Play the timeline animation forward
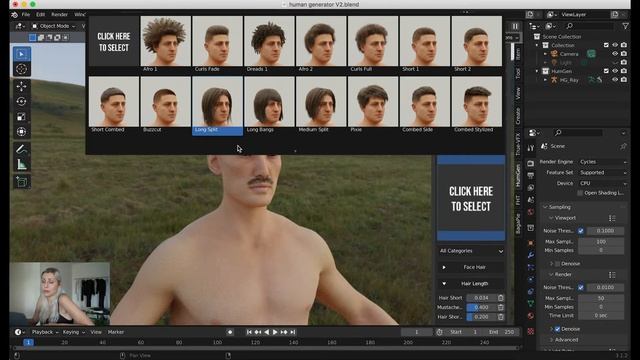The width and height of the screenshot is (640, 360). (275, 332)
